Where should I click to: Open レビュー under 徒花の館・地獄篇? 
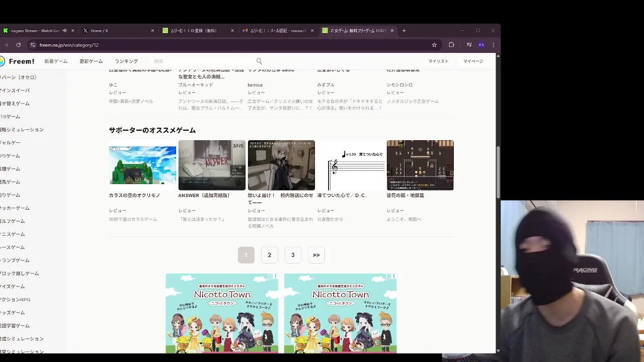tap(395, 211)
